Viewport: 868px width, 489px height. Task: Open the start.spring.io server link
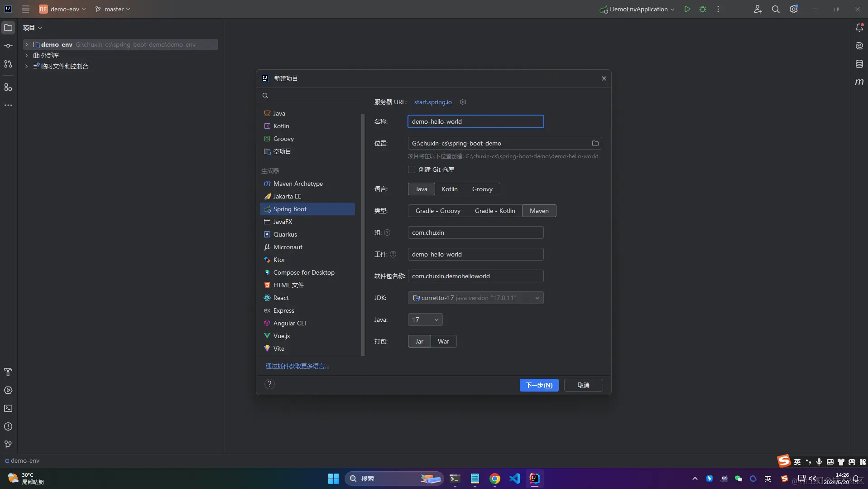[x=433, y=102]
